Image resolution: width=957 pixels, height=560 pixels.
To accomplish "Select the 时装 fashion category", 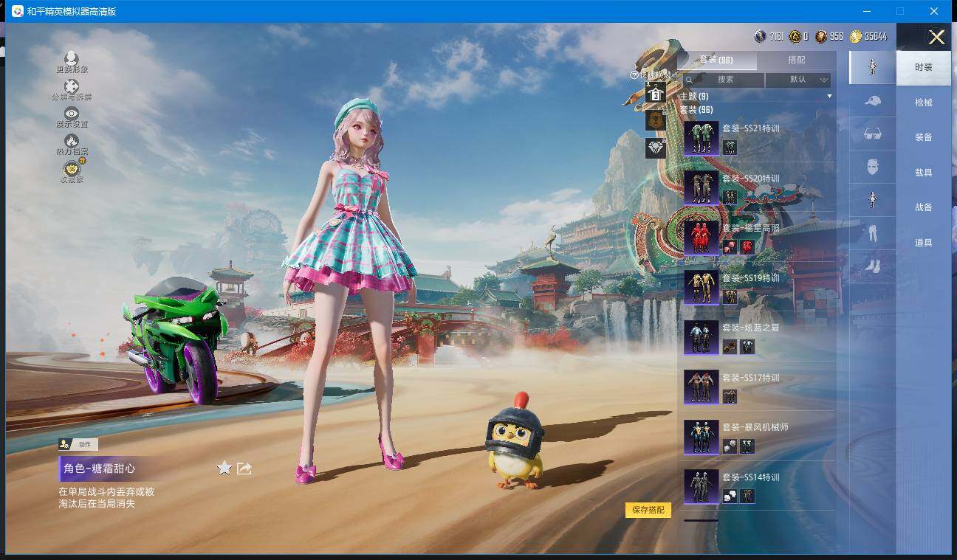I will [x=923, y=67].
